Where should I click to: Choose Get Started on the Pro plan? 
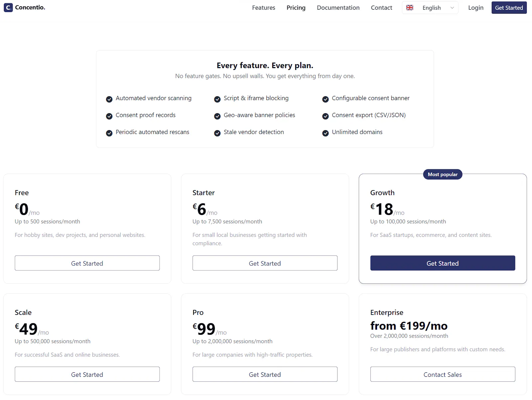pos(265,374)
